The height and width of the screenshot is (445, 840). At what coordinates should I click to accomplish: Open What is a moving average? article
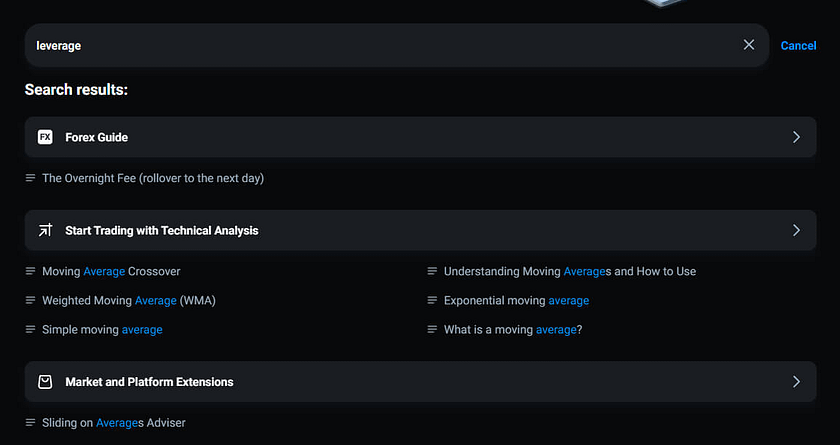click(513, 329)
